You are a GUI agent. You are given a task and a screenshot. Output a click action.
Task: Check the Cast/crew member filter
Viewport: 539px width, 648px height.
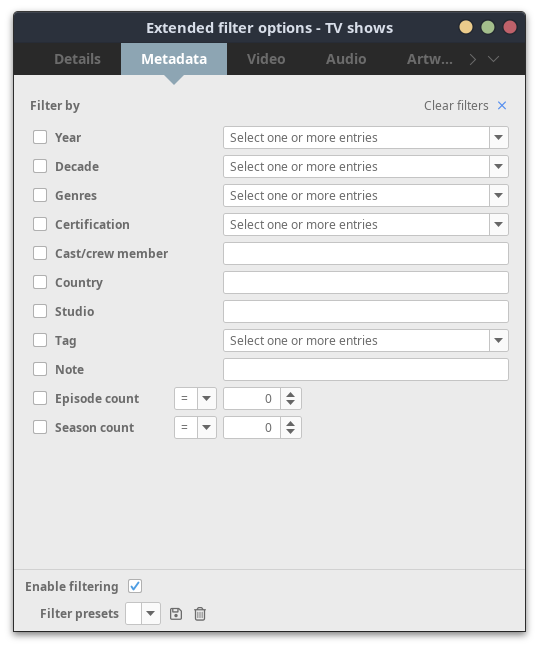coord(40,253)
